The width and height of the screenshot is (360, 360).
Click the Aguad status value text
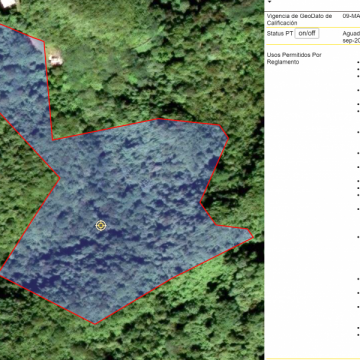click(x=351, y=34)
